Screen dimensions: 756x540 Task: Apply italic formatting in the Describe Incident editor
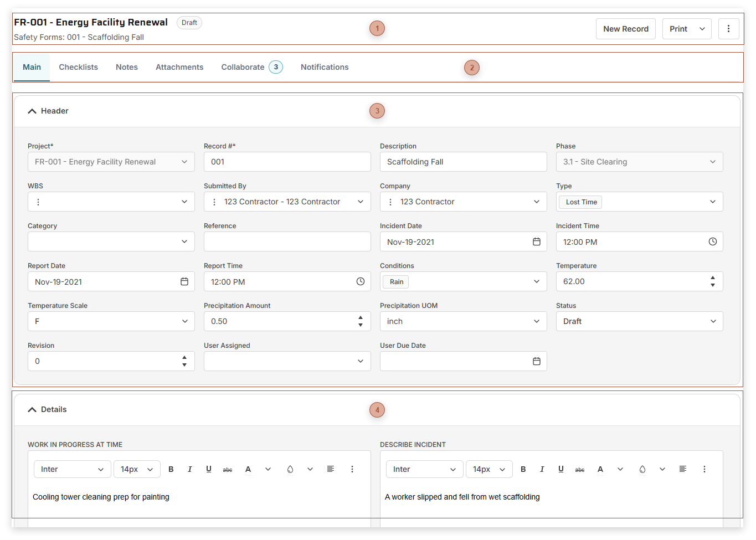(x=542, y=469)
